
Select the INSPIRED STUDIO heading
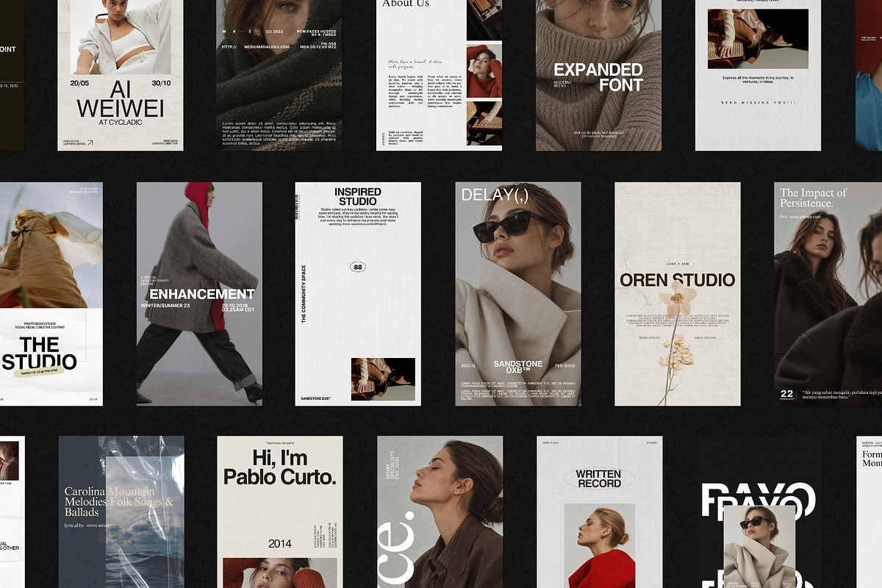(358, 196)
